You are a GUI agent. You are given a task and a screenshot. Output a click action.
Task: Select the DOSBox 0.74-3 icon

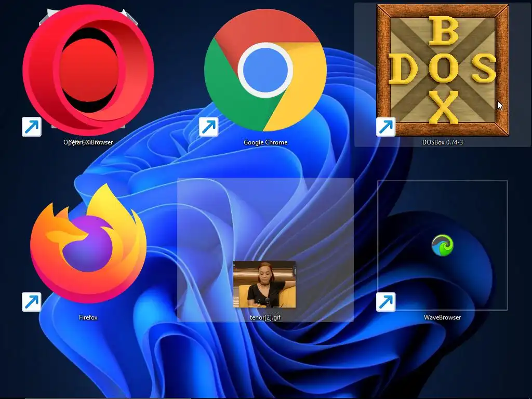443,70
